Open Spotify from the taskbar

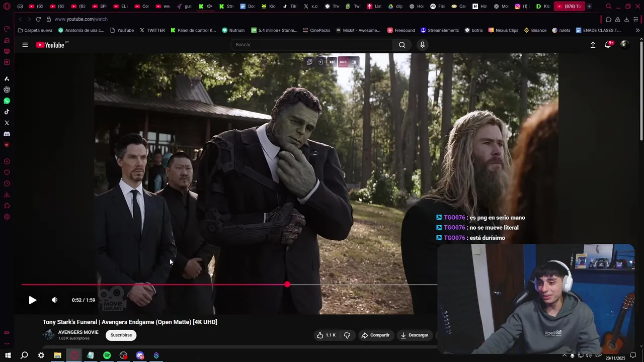107,355
